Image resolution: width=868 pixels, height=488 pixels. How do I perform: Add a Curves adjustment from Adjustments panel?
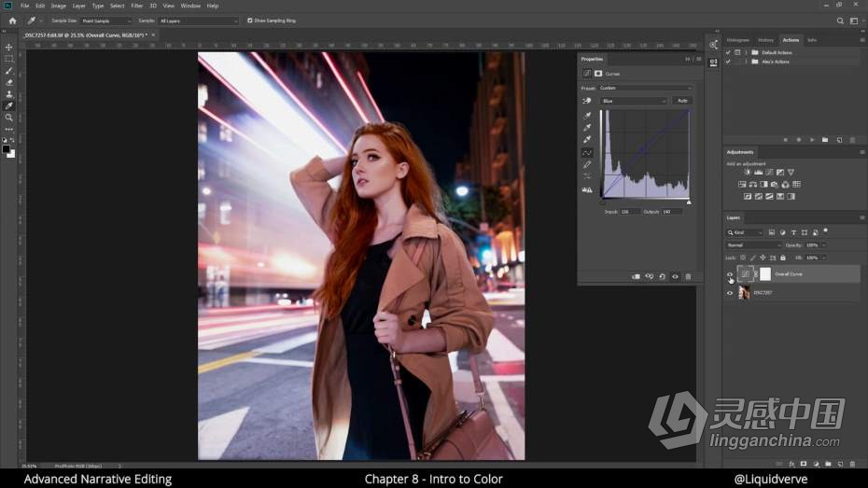tap(769, 172)
